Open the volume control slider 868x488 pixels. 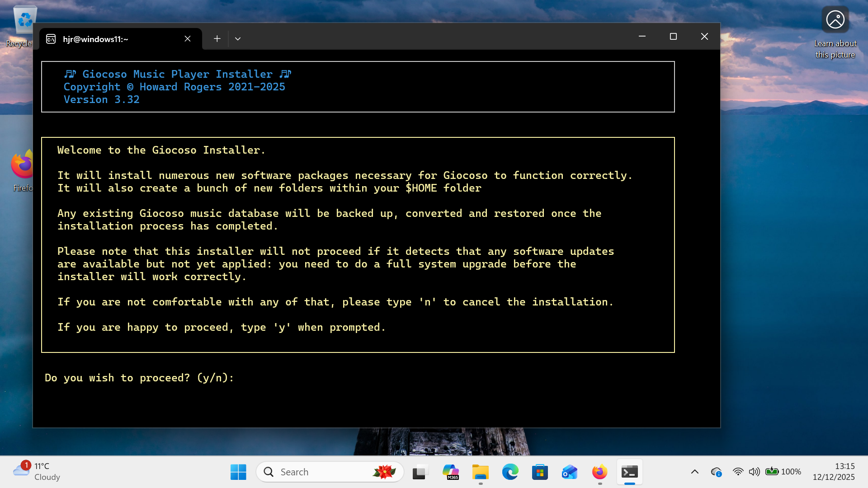(754, 472)
